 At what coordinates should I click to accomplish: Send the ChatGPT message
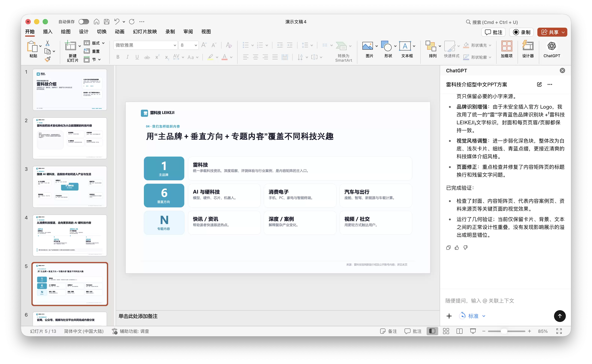click(x=560, y=316)
